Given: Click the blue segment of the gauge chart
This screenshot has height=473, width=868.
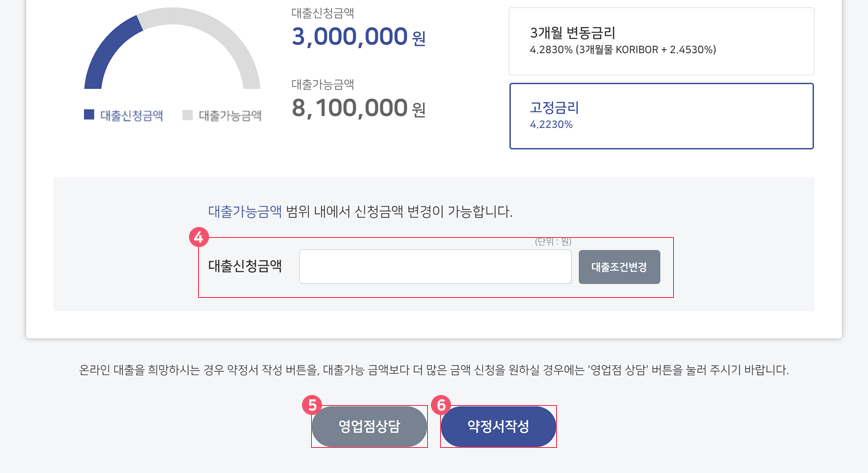Looking at the screenshot, I should (110, 53).
